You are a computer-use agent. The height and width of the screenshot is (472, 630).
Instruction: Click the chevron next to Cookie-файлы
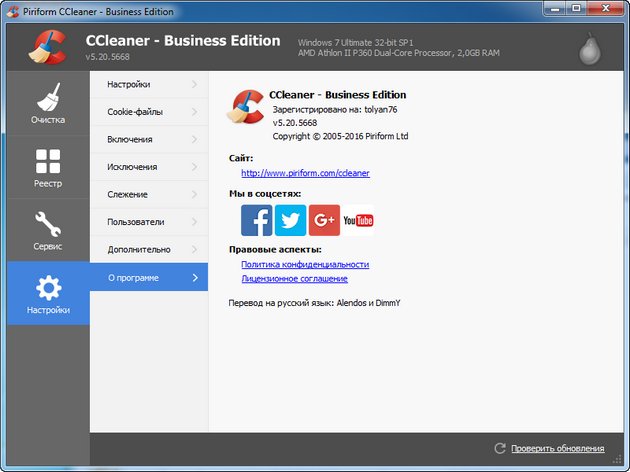(194, 112)
